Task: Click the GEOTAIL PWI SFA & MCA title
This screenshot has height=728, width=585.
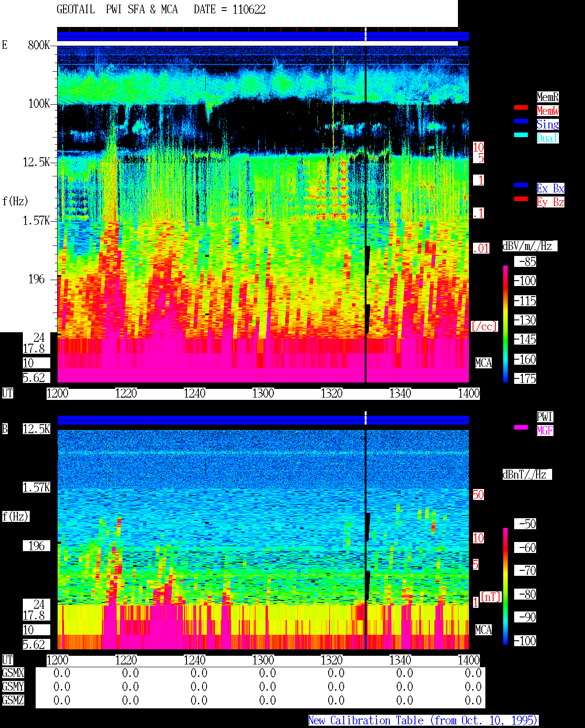Action: click(x=117, y=10)
